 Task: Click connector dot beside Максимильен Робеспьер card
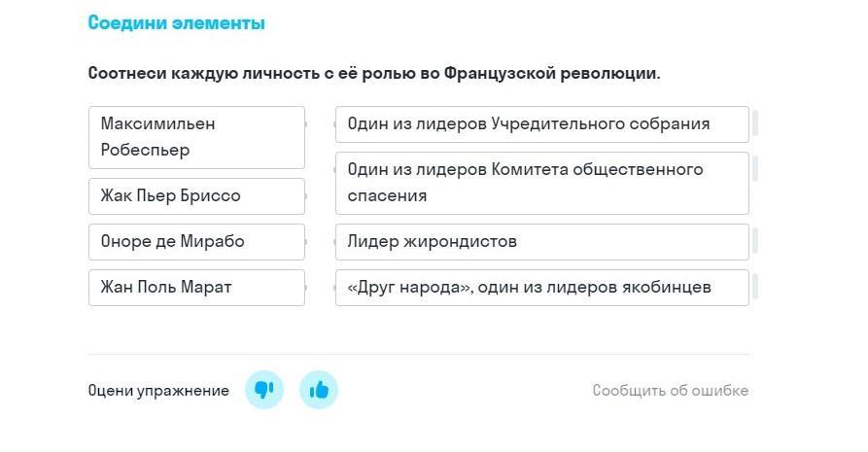tap(306, 124)
